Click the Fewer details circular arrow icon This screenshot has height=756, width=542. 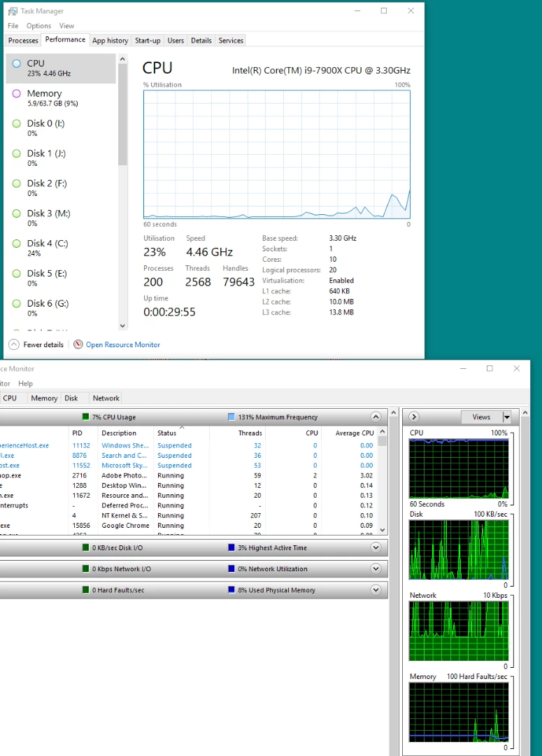14,344
